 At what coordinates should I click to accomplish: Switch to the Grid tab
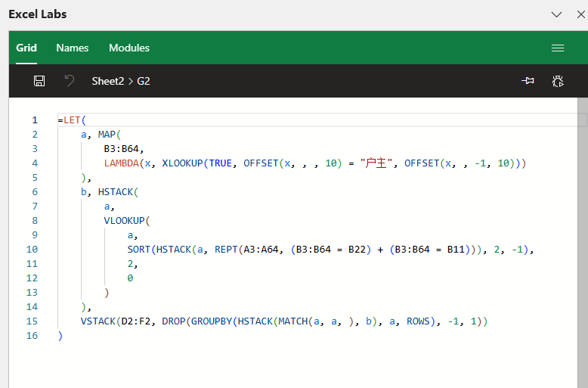[26, 48]
